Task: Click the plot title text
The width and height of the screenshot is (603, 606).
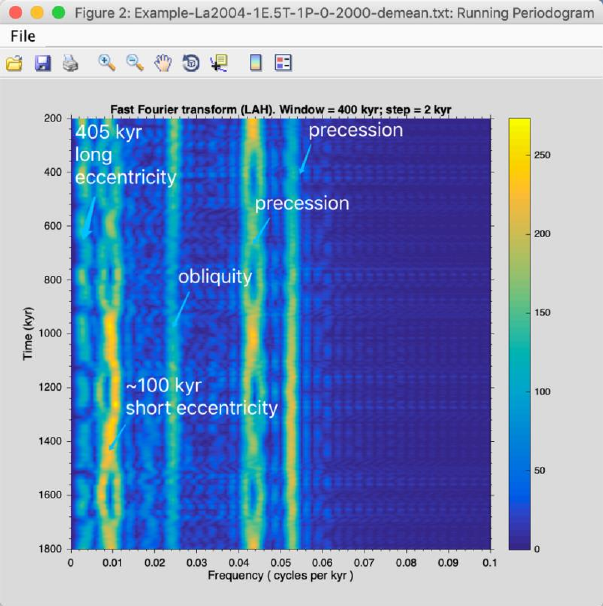Action: click(x=281, y=110)
